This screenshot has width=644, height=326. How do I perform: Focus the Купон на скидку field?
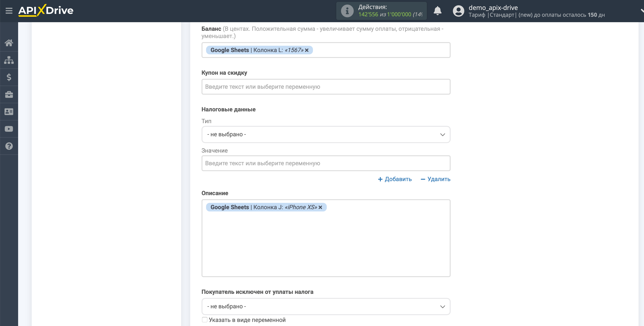[x=326, y=87]
